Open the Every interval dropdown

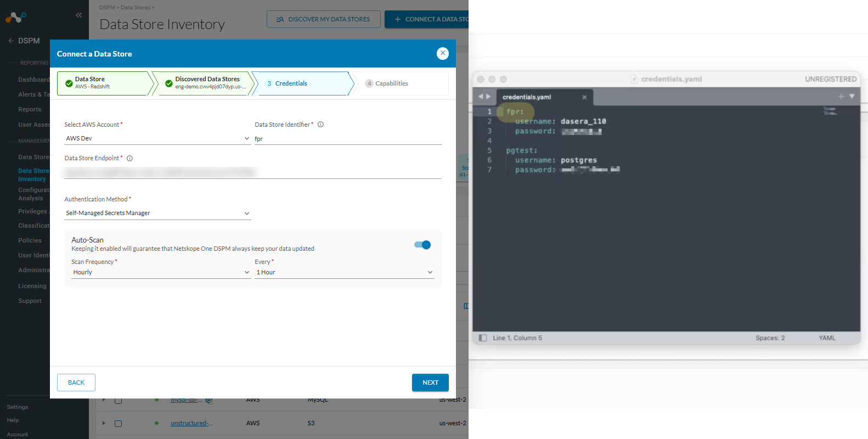[x=345, y=272]
